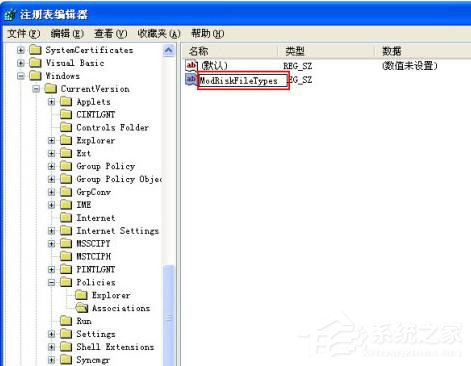Click the CurrentVersion folder icon

50,89
